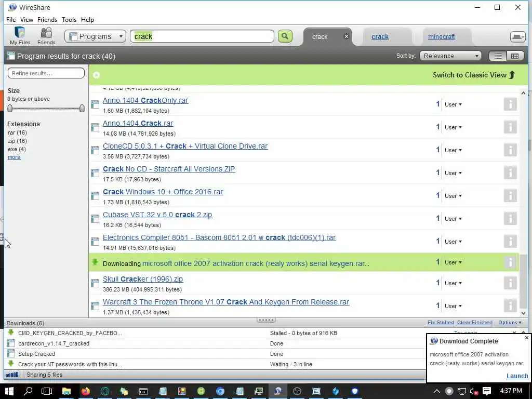532x399 pixels.
Task: Select CMD_KEYGEN_CRACKED download row
Action: tap(215, 333)
